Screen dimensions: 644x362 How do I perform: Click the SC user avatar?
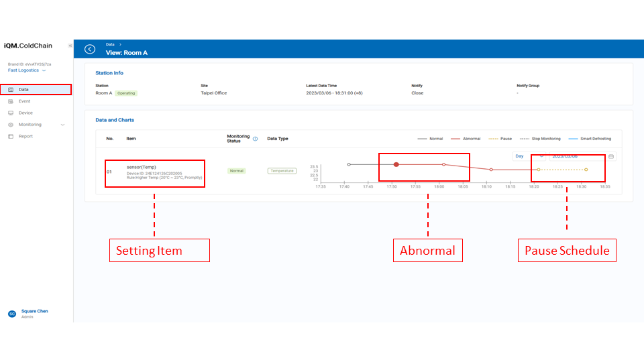point(11,314)
